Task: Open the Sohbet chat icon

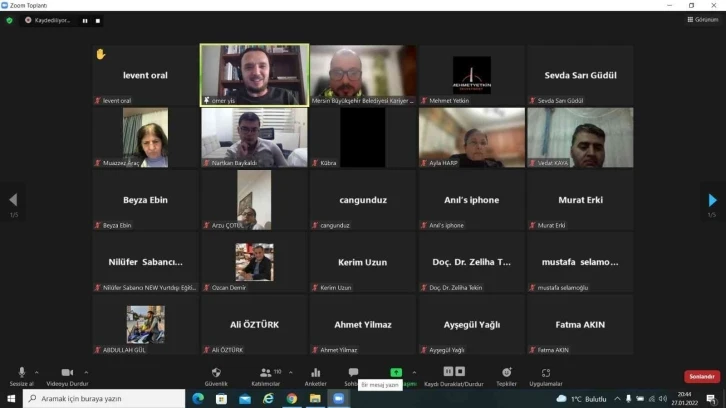Action: [353, 373]
